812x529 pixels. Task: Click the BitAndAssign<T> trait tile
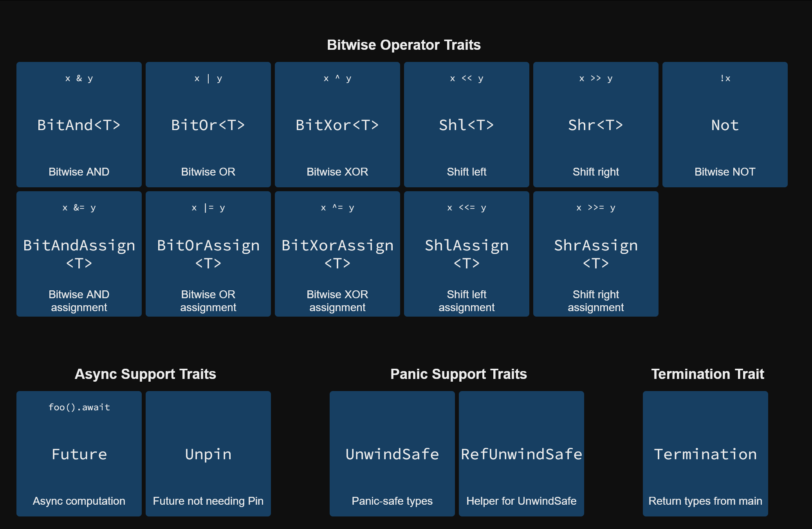point(79,254)
